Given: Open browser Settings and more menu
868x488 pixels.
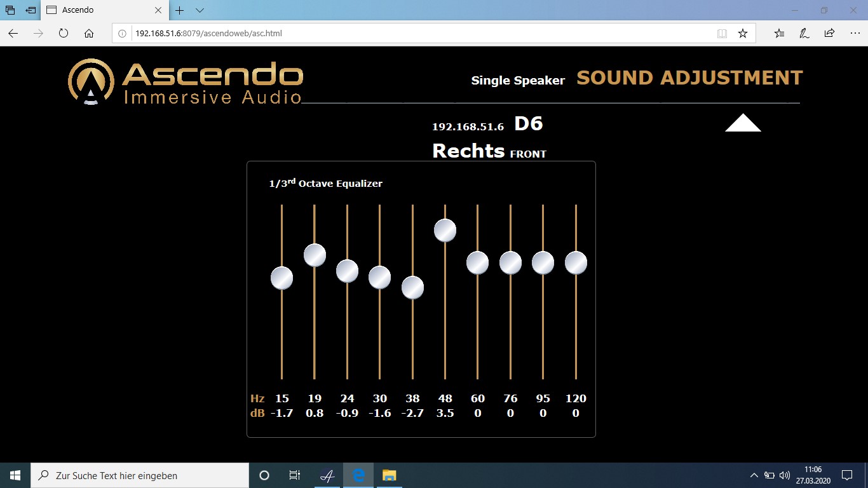Looking at the screenshot, I should [x=854, y=33].
